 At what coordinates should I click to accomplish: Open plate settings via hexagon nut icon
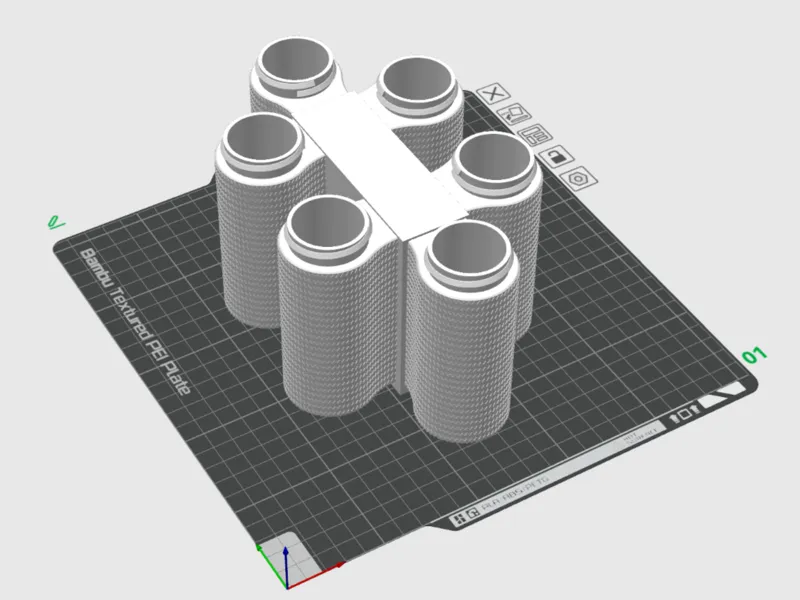[x=579, y=179]
